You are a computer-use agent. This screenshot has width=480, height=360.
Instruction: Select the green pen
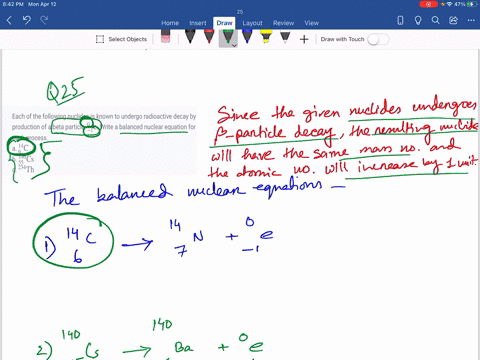227,37
